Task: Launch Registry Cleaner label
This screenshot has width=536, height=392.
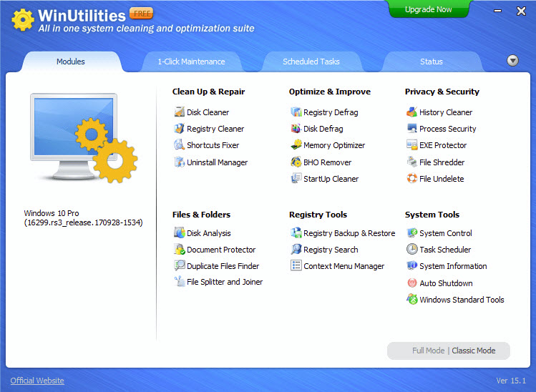Action: (215, 129)
